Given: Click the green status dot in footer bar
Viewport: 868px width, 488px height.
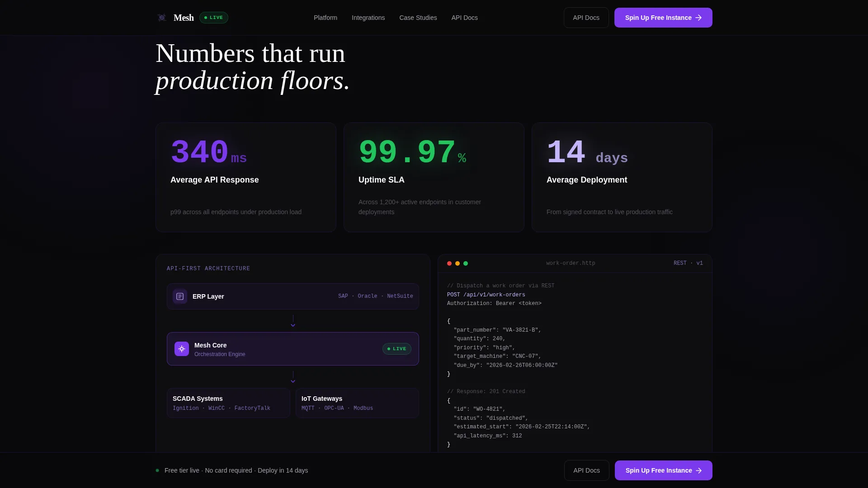Looking at the screenshot, I should click(157, 470).
